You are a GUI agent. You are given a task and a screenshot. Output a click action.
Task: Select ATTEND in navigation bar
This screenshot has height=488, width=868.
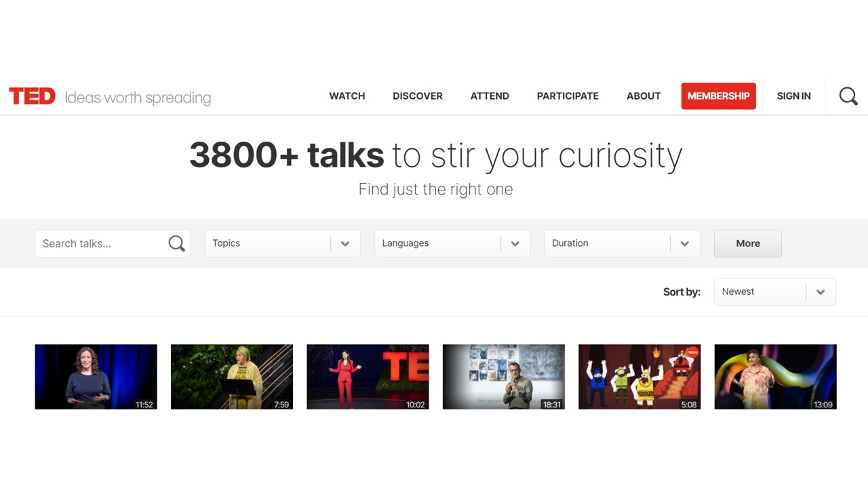point(490,96)
